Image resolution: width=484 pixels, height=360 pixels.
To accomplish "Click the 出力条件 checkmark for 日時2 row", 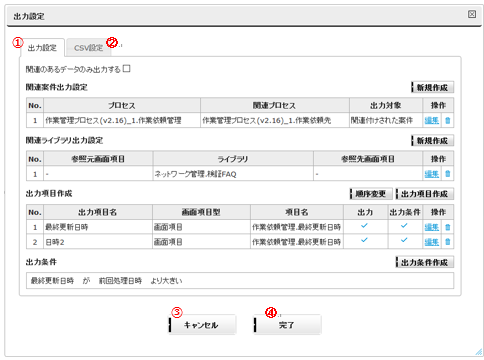I will pos(404,240).
